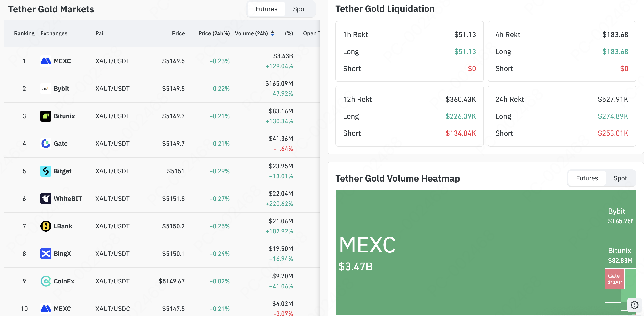This screenshot has height=316, width=644.
Task: Switch heatmap to Spot mode
Action: coord(620,178)
